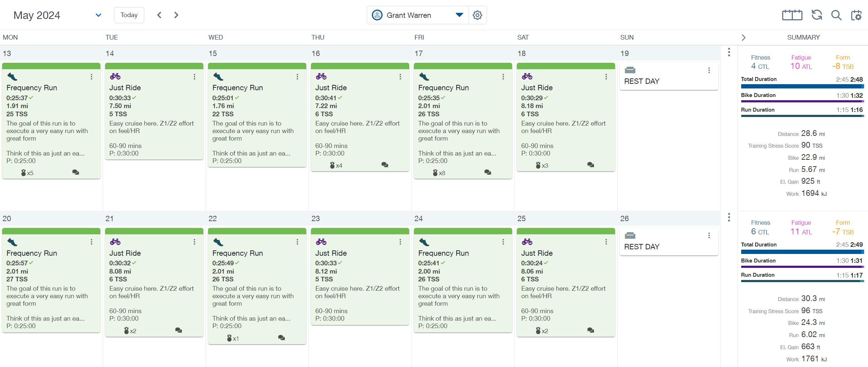The width and height of the screenshot is (868, 367).
Task: Click first week Bike Duration progress bar
Action: (802, 101)
